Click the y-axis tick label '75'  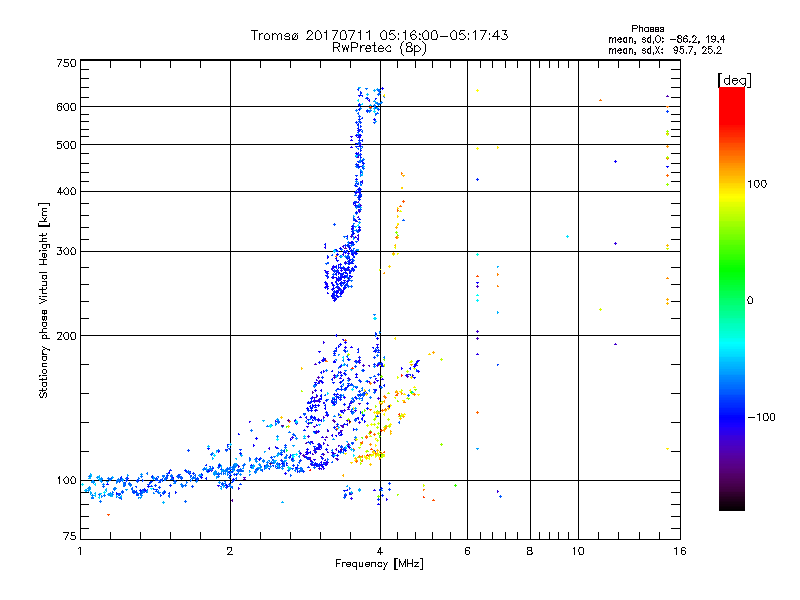pyautogui.click(x=70, y=536)
